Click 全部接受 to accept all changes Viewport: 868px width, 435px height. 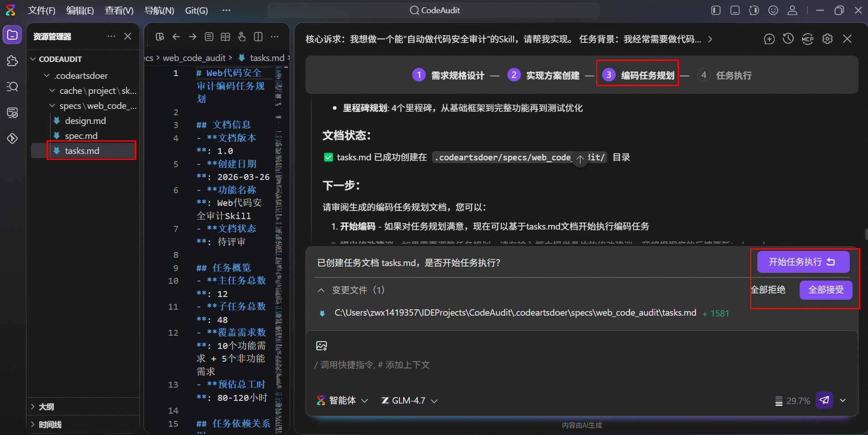click(x=826, y=290)
